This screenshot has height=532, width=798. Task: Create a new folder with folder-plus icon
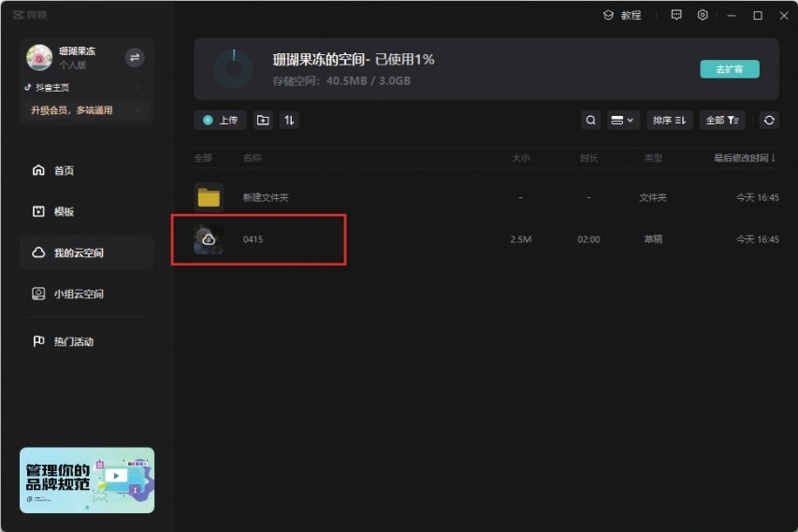pos(263,120)
